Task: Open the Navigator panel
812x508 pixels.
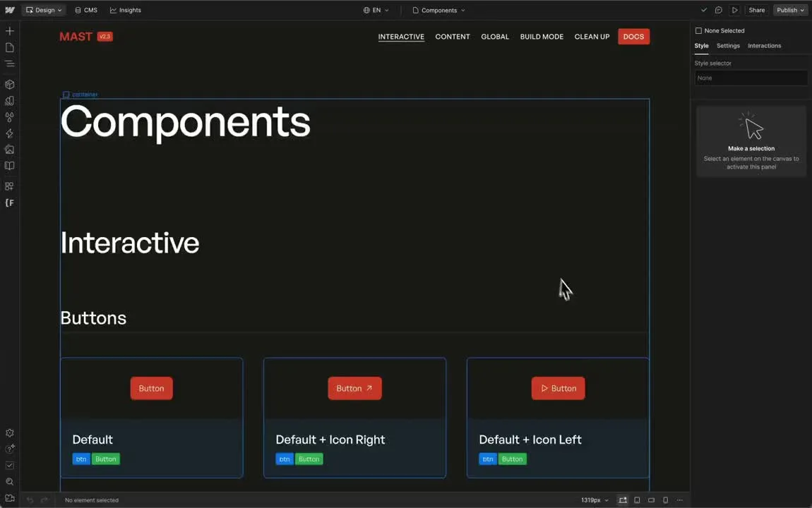Action: tap(9, 64)
